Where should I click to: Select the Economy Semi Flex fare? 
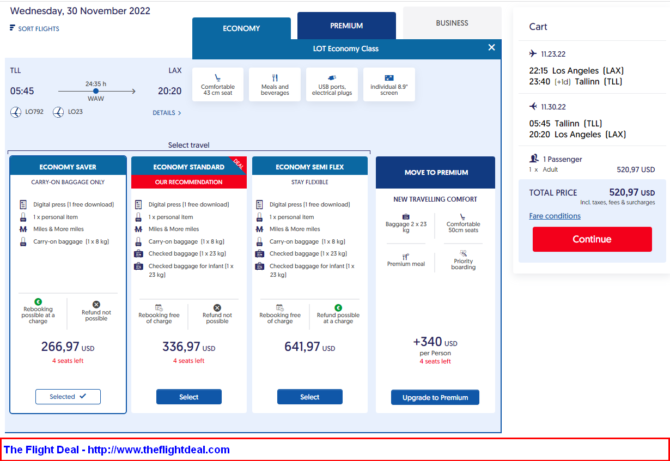click(310, 397)
